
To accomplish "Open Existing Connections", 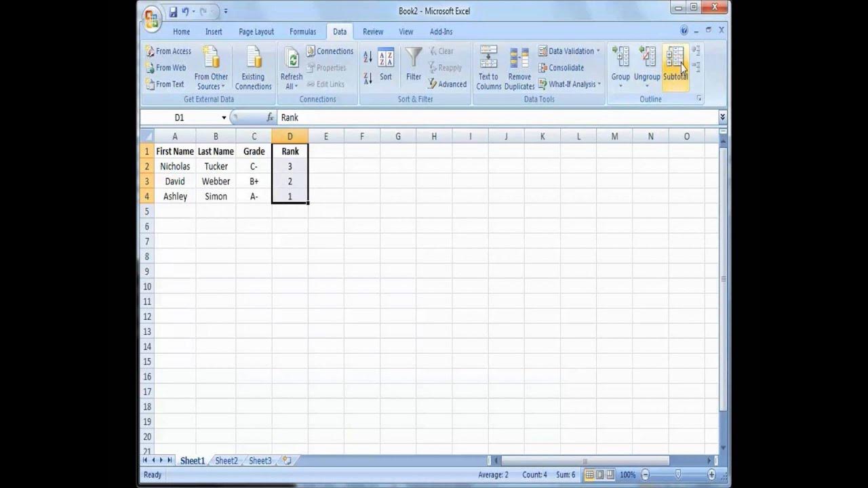I will coord(253,68).
